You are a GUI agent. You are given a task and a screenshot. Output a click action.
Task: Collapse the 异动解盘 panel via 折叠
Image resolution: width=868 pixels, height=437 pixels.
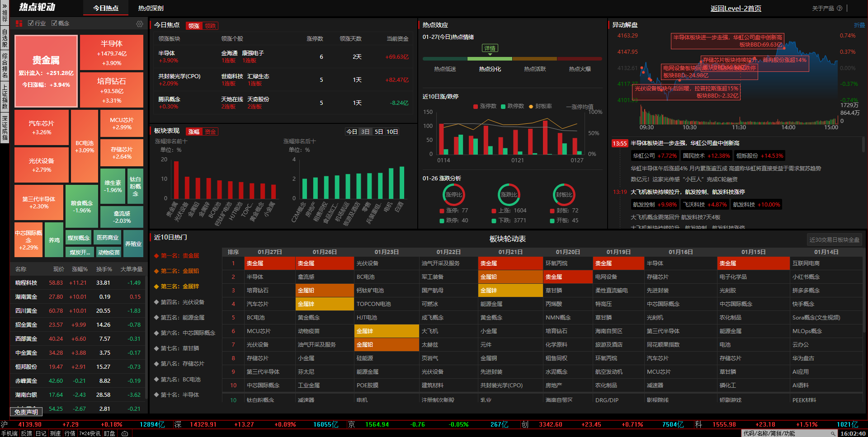[x=859, y=25]
